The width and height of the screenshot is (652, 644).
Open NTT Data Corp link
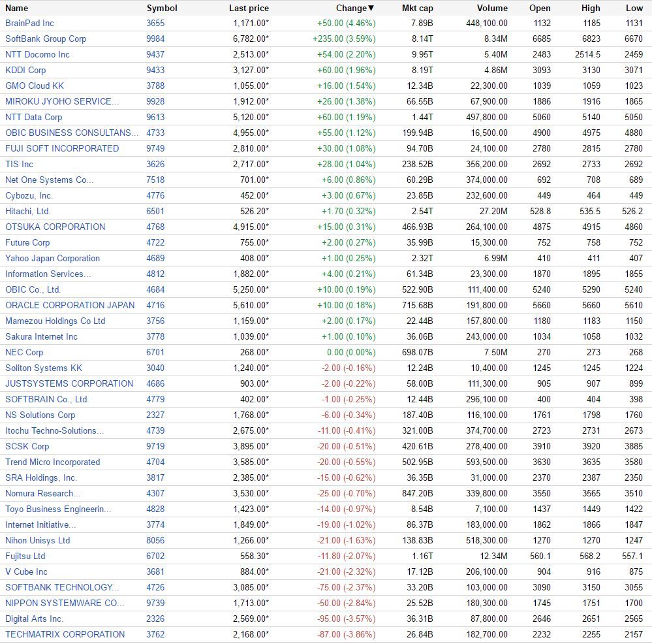point(34,118)
